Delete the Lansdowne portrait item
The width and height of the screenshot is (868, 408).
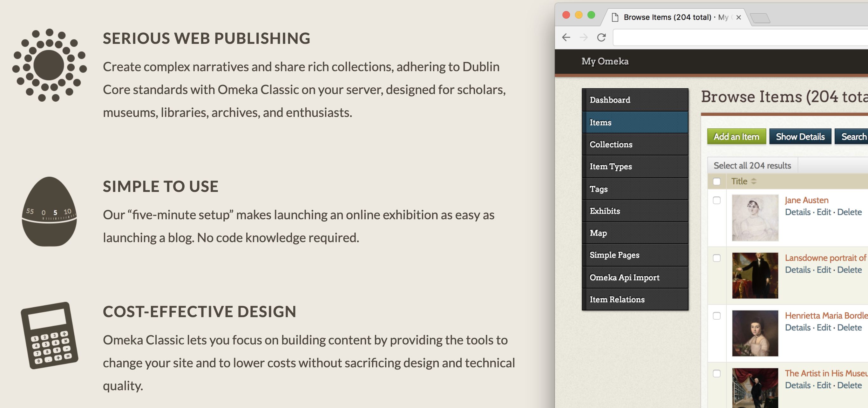[849, 270]
